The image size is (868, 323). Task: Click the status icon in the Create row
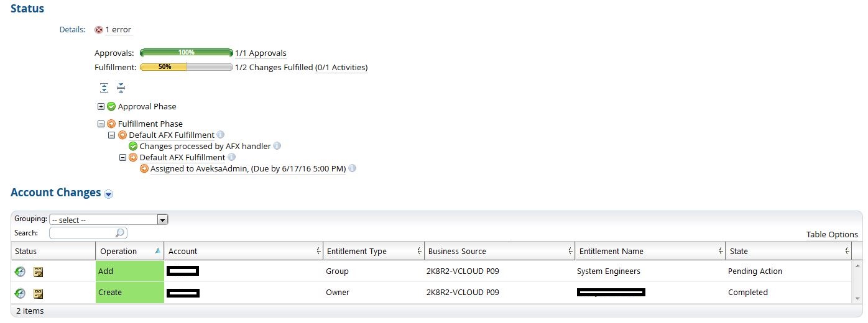tap(20, 293)
